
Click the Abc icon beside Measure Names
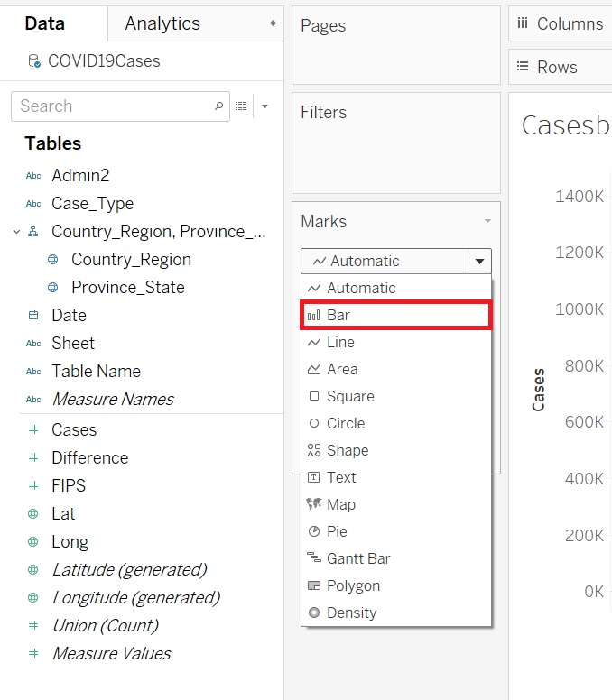tap(33, 400)
